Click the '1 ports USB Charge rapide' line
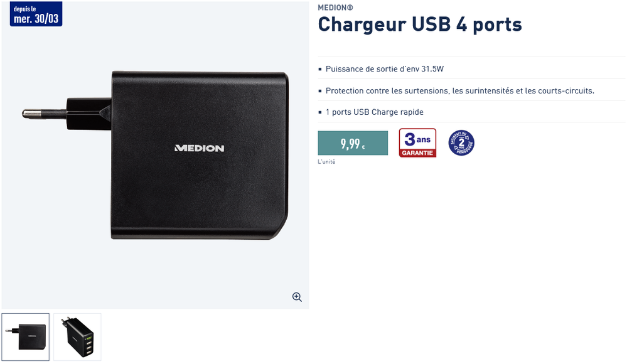 374,112
